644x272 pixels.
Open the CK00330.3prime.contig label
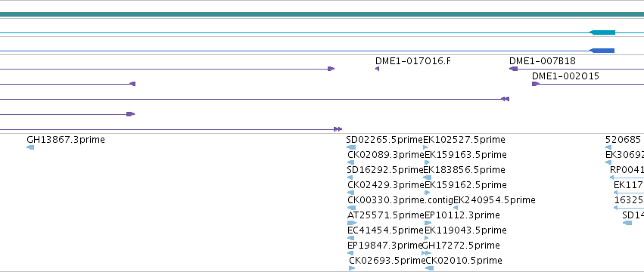pyautogui.click(x=400, y=199)
